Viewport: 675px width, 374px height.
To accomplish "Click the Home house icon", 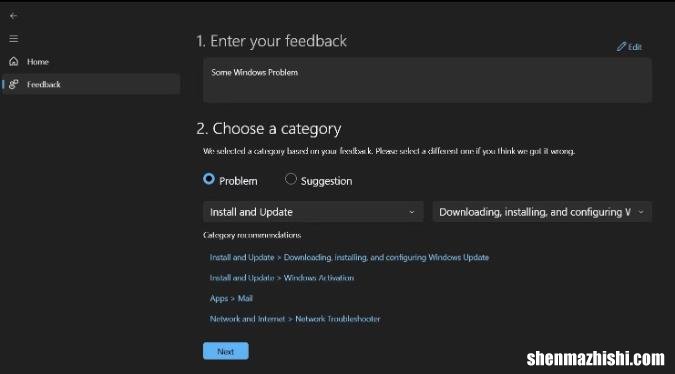I will (14, 62).
